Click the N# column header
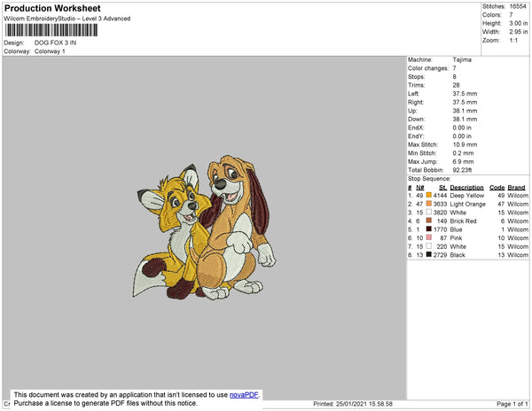This screenshot has height=411, width=532. (420, 188)
